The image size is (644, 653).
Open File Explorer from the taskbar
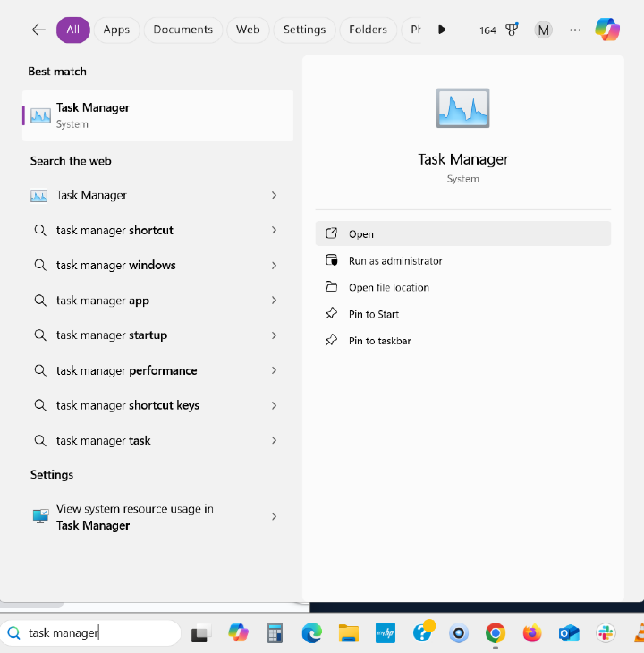coord(349,633)
